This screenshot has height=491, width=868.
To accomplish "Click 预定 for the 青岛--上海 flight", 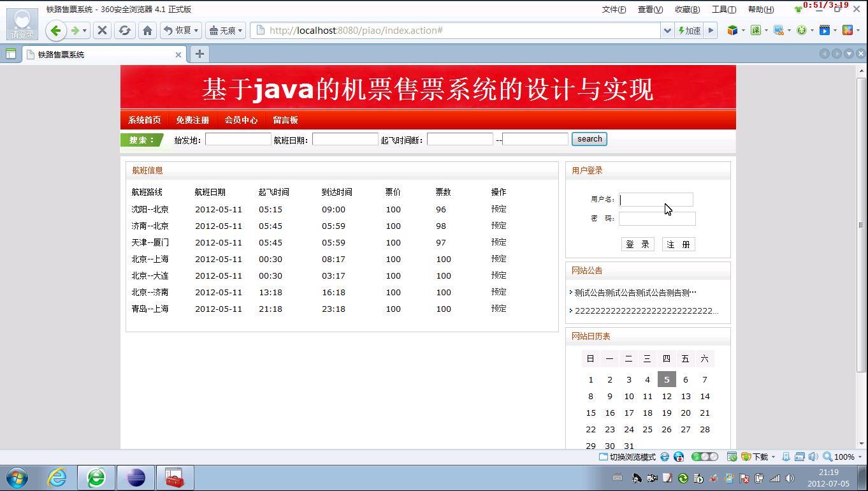I will point(499,309).
